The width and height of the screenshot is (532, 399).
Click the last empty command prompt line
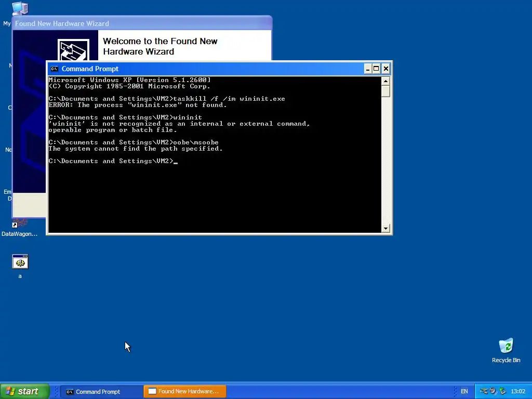113,161
